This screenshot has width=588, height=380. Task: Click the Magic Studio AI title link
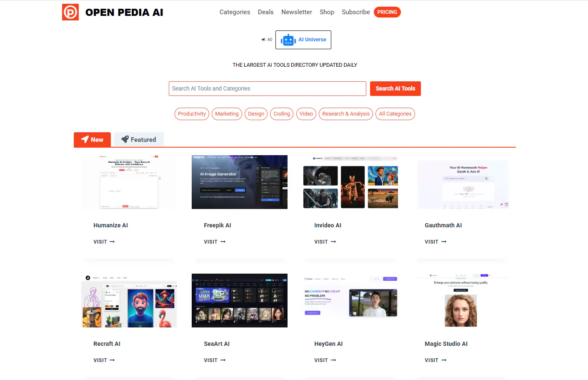[x=446, y=344]
